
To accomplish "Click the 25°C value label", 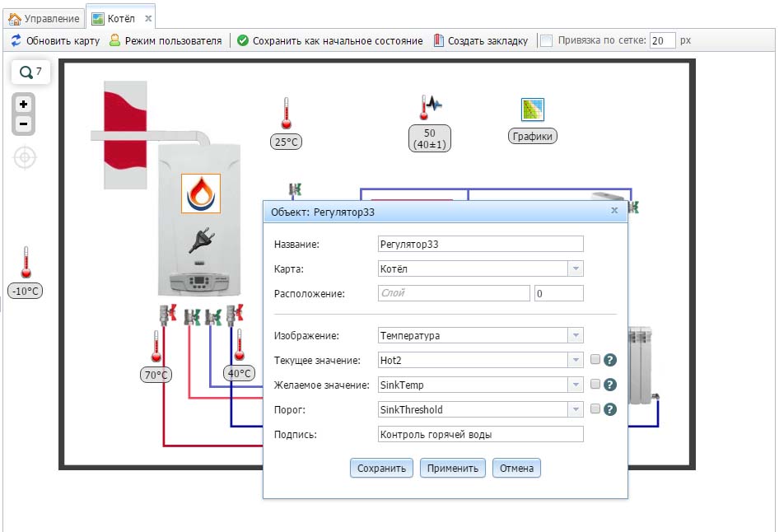I will click(x=287, y=142).
